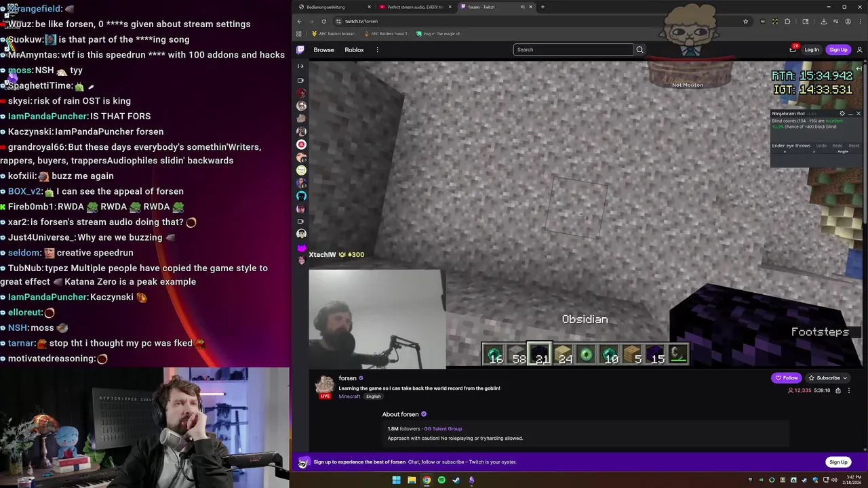The image size is (868, 488).
Task: Click the forsen channel name
Action: coord(347,378)
